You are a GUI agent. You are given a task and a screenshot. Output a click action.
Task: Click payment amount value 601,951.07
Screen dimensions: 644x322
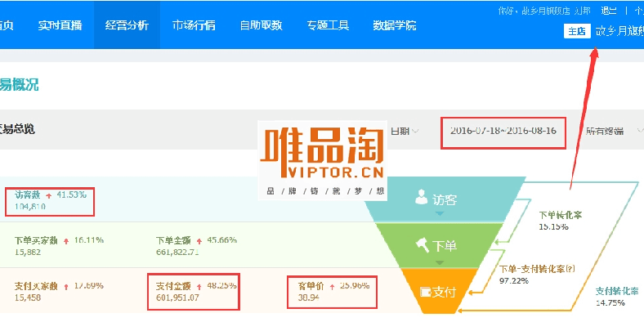tap(178, 297)
